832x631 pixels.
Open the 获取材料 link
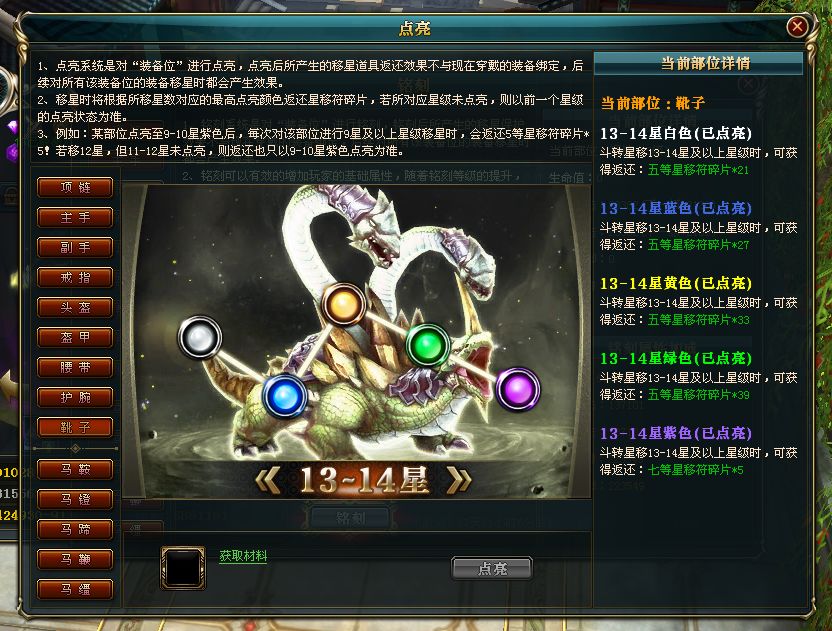coord(243,556)
